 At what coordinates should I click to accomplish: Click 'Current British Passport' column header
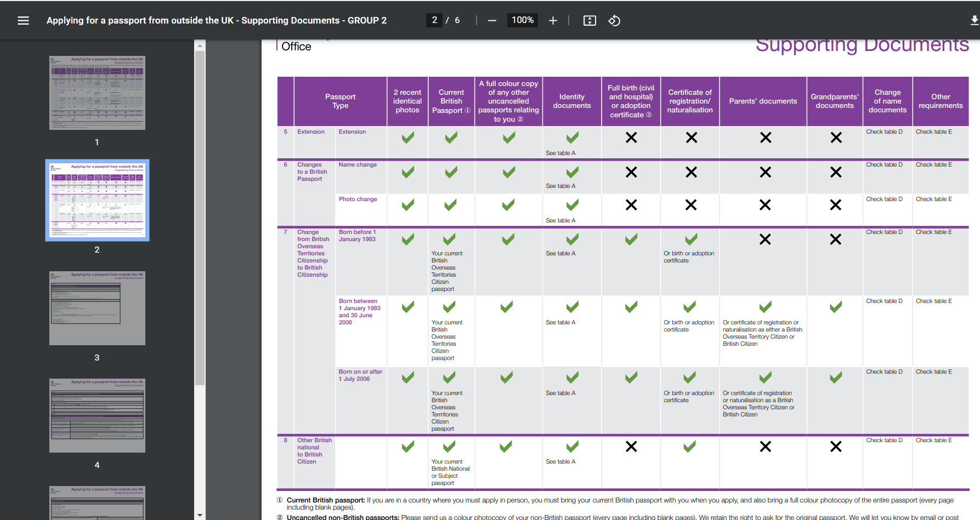click(451, 101)
